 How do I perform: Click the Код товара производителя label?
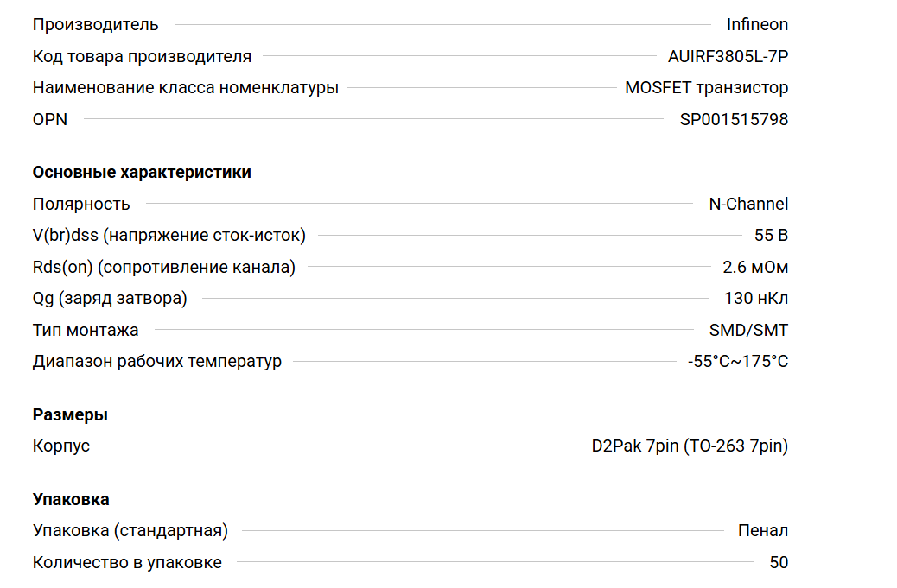[142, 57]
